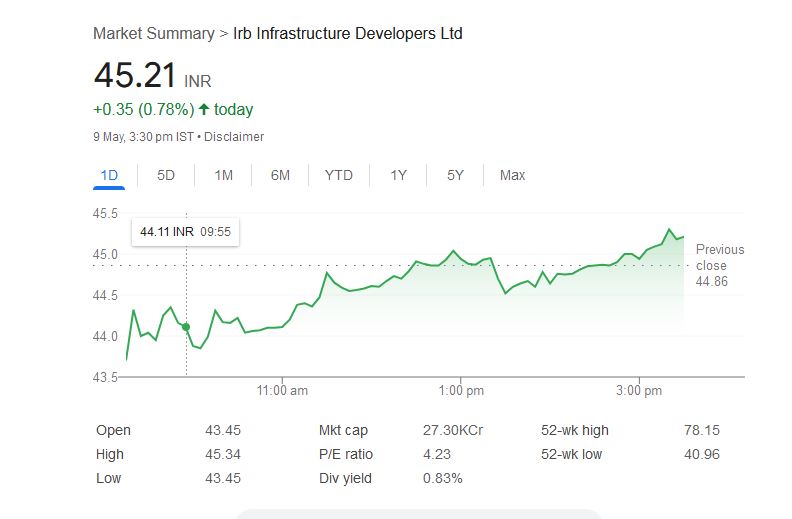
Task: Show the 6M range tab
Action: 280,175
